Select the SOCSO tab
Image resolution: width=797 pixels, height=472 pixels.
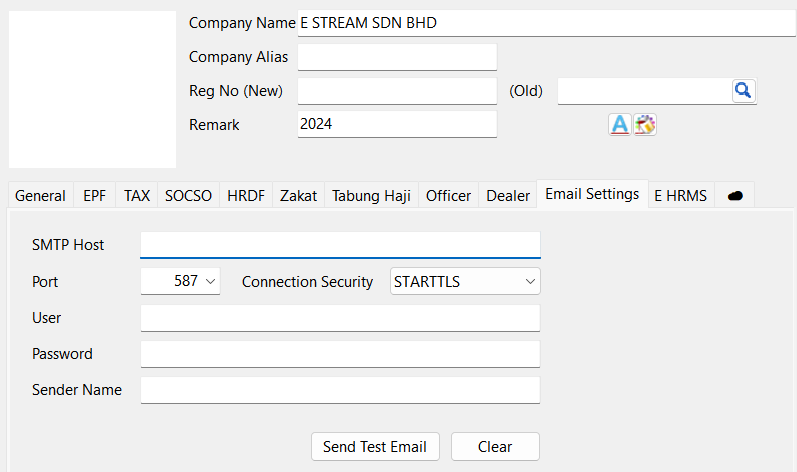pyautogui.click(x=189, y=196)
